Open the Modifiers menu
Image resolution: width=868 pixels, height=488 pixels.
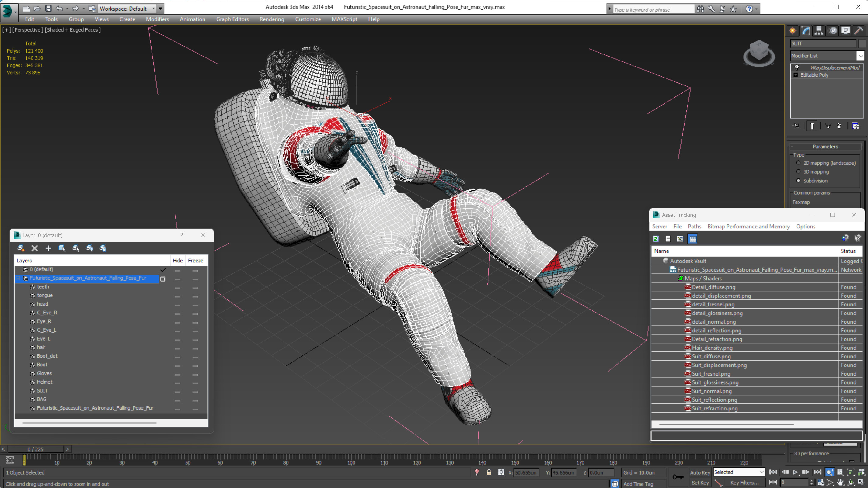click(157, 19)
